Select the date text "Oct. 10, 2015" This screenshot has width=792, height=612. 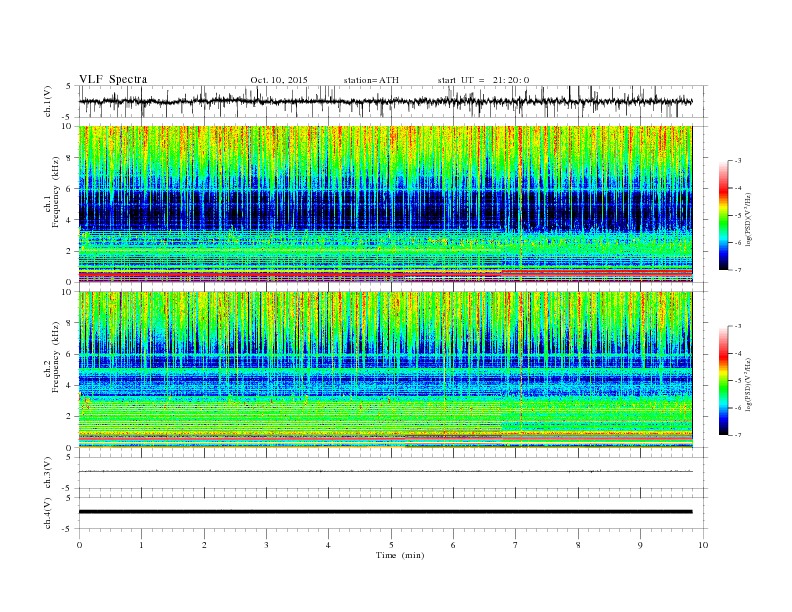tap(279, 80)
